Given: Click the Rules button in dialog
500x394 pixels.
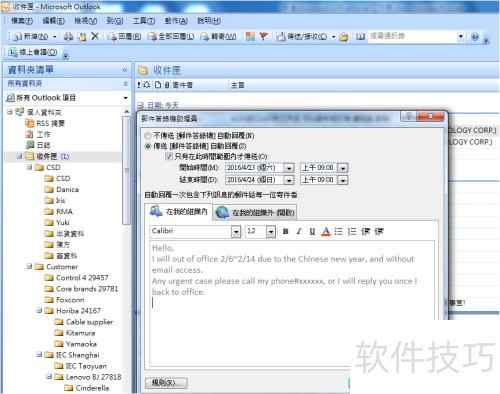Looking at the screenshot, I should [166, 383].
